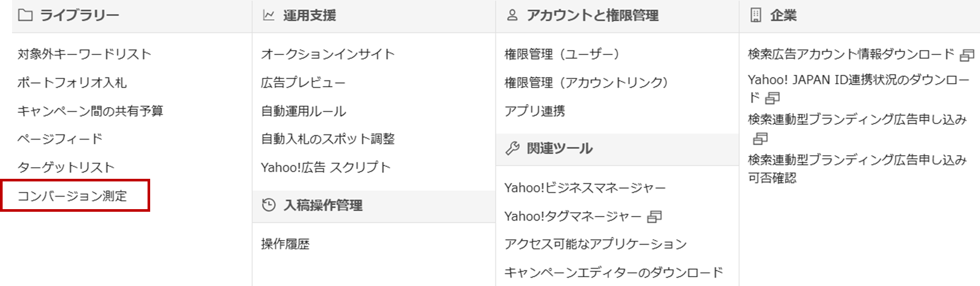Select オークションインサイト

(x=328, y=54)
